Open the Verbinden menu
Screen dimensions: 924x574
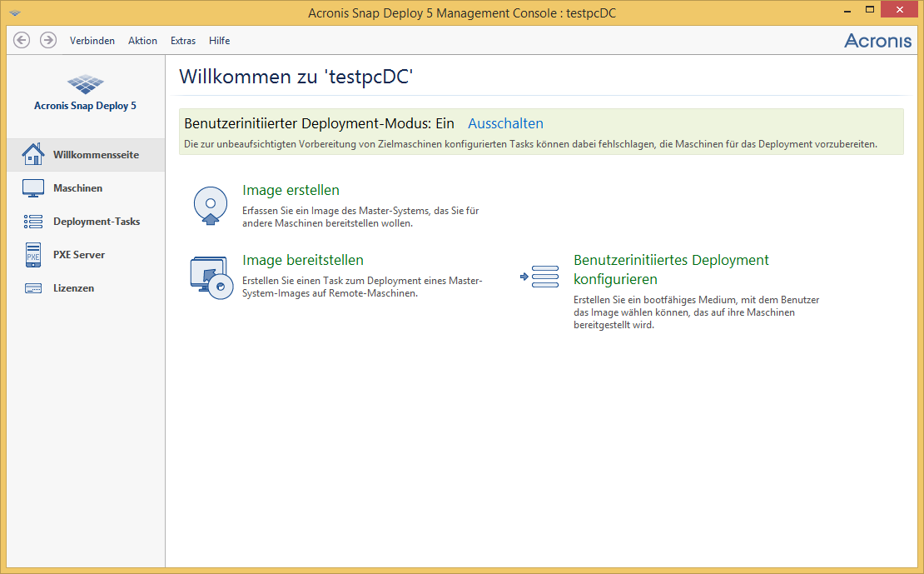[x=92, y=40]
